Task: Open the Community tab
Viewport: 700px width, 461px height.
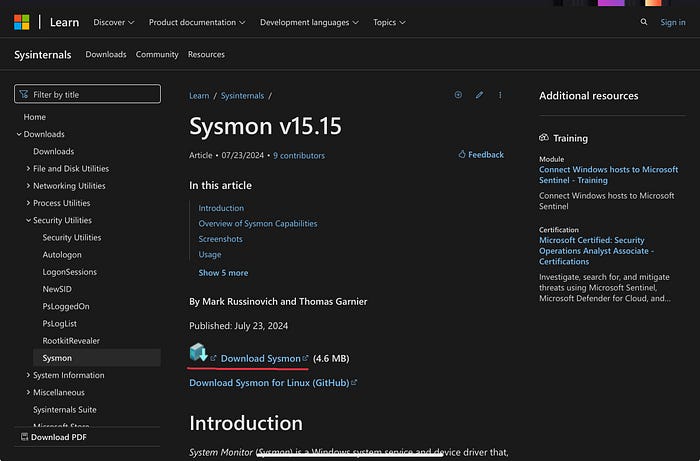Action: point(157,54)
